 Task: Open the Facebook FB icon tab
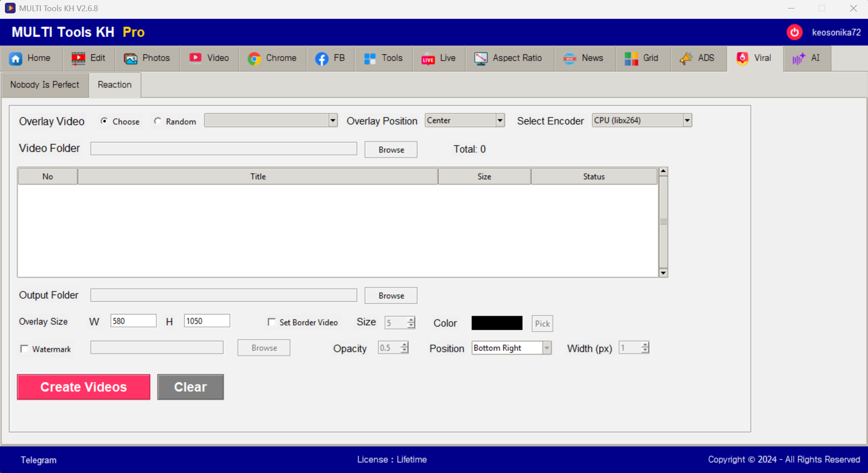tap(321, 58)
